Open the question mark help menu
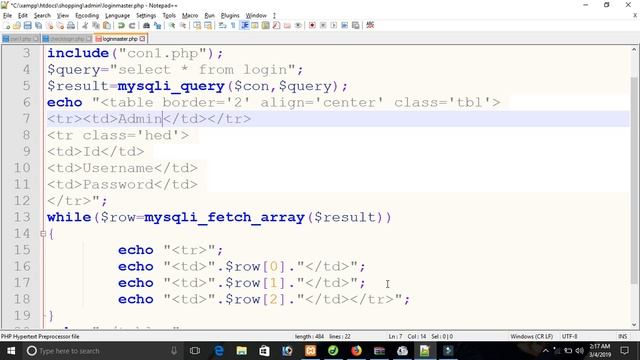640x360 pixels. tap(274, 16)
